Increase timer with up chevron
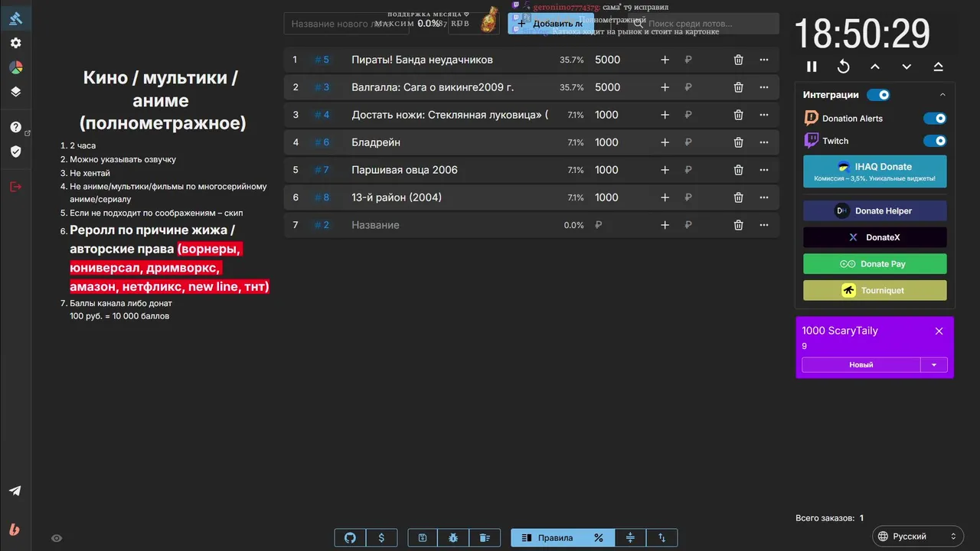This screenshot has width=980, height=551. (875, 67)
